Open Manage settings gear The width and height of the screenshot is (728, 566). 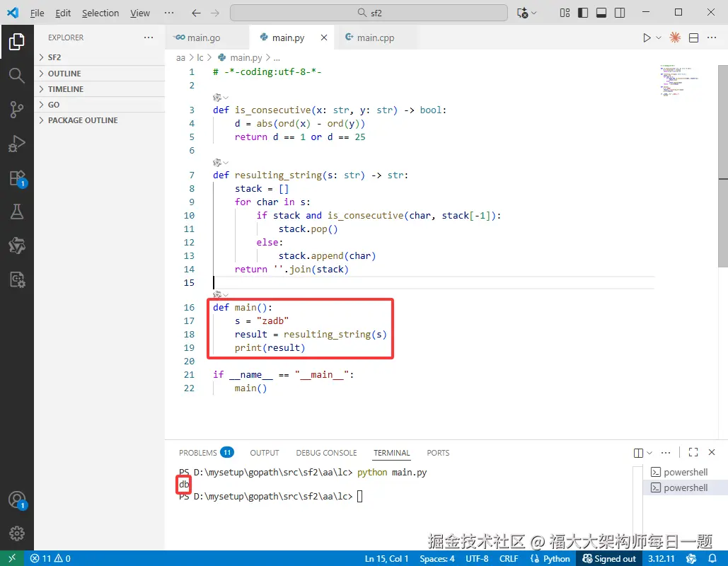point(17,533)
